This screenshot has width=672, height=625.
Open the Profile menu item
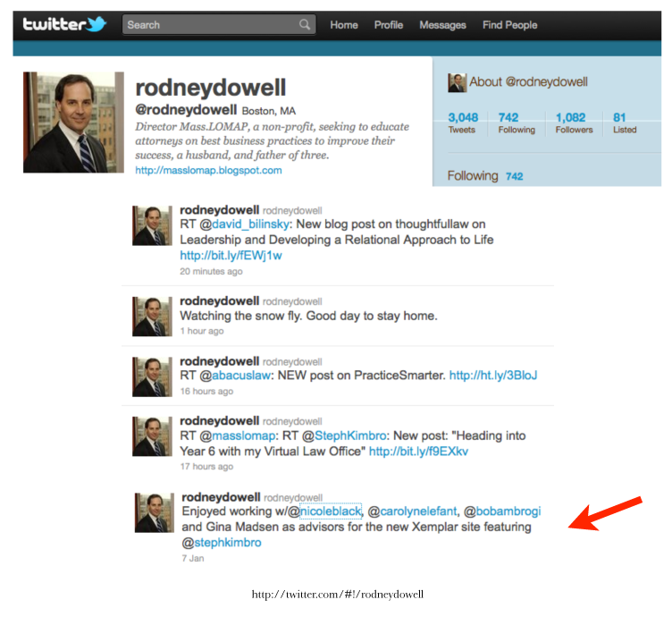click(389, 25)
